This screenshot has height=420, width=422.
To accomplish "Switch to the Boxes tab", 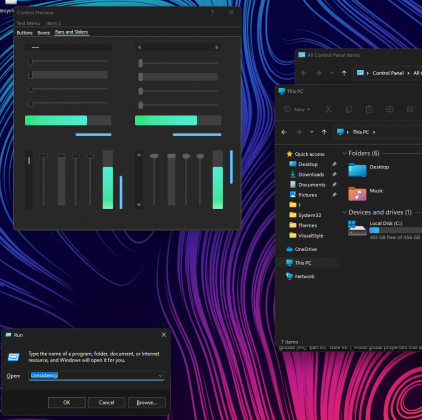I will click(44, 33).
